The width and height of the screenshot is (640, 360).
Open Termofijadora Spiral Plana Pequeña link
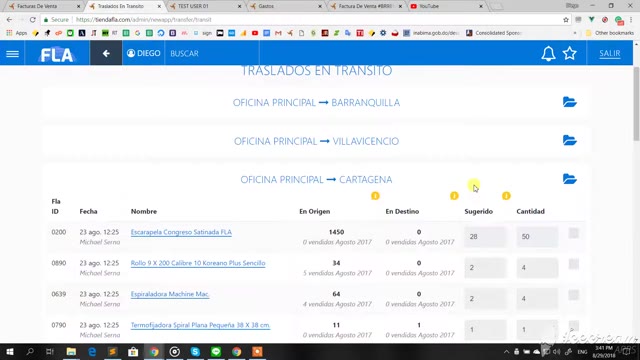tap(200, 325)
